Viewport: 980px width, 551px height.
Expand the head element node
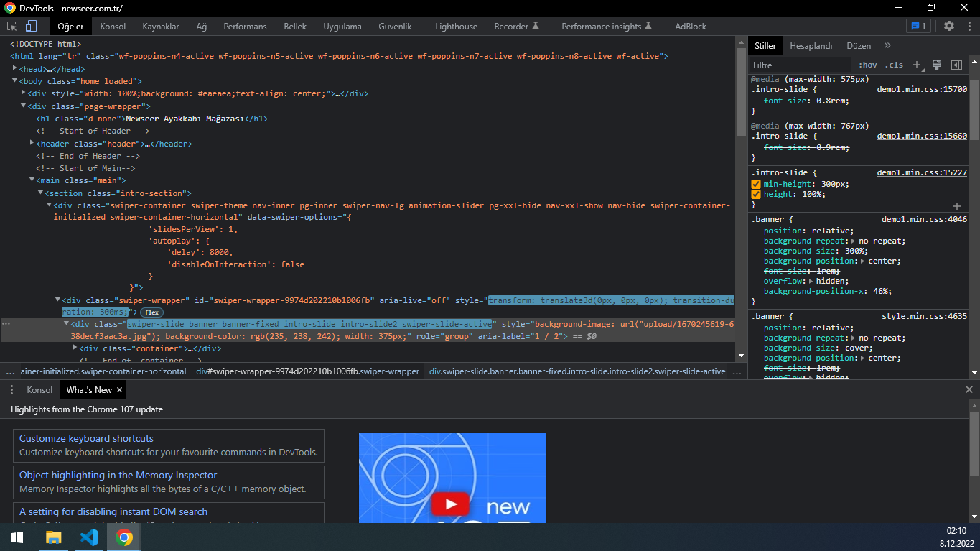click(x=16, y=69)
